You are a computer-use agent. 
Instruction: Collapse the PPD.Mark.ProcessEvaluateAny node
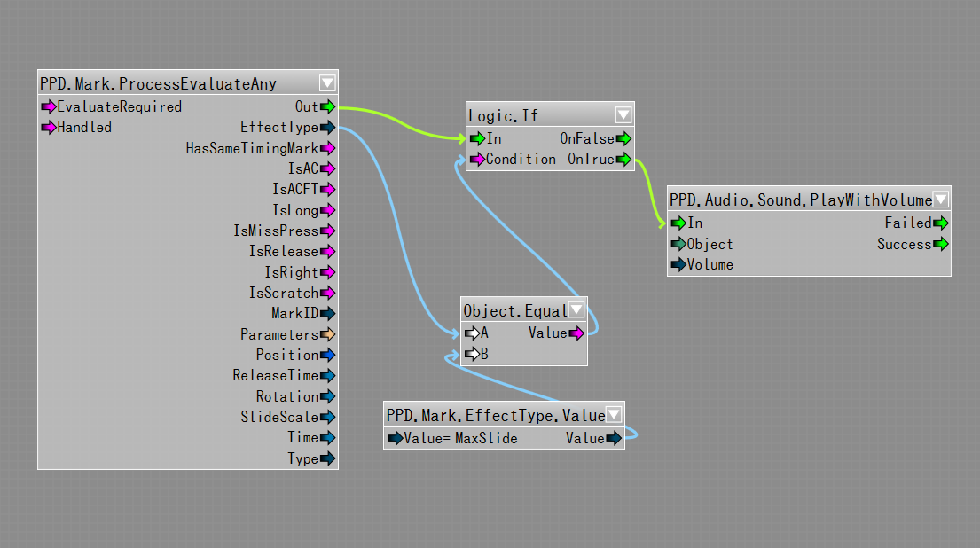tap(327, 83)
